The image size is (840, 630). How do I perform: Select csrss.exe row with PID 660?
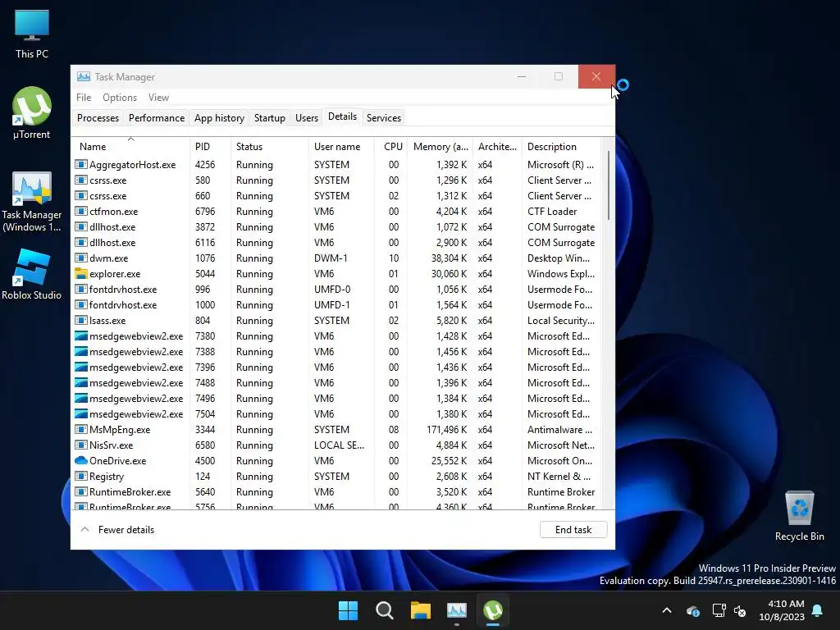point(336,196)
